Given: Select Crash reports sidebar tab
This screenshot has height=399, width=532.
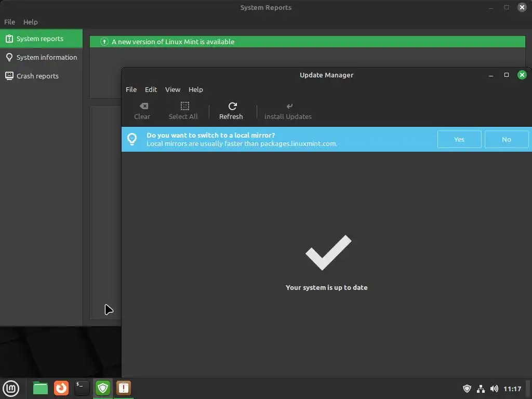Looking at the screenshot, I should 41,76.
